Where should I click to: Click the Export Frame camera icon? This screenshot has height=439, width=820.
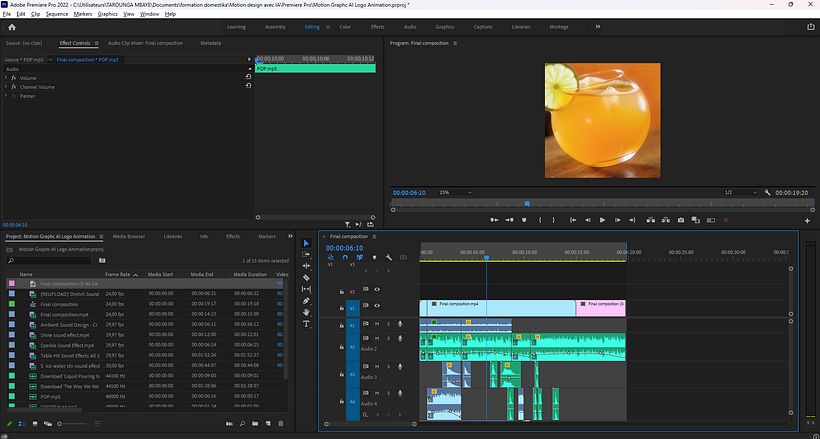coord(681,220)
